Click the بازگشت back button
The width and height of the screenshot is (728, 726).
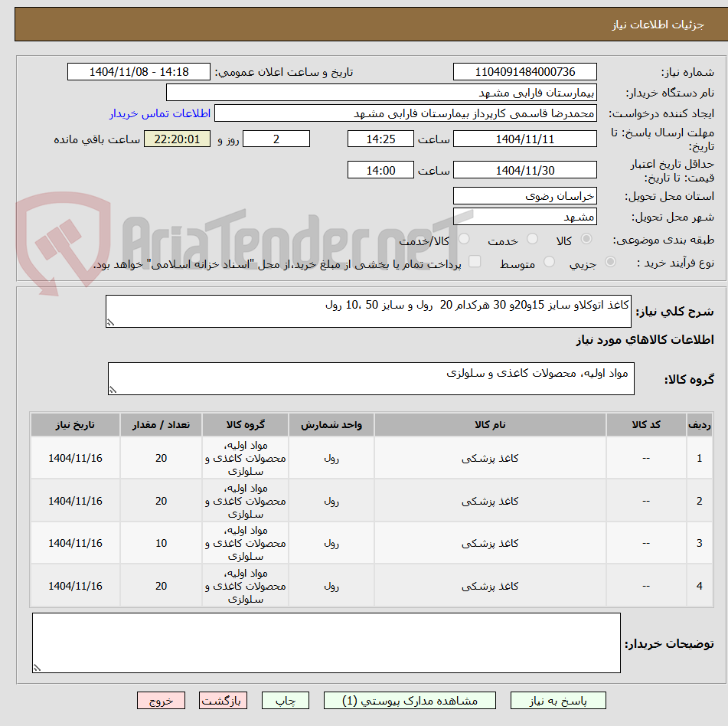pos(223,701)
